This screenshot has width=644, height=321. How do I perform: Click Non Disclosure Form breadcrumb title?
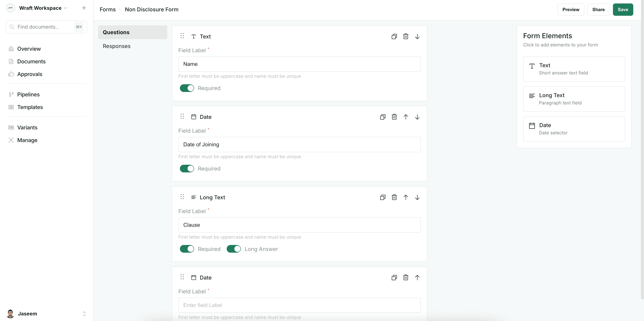tap(152, 10)
